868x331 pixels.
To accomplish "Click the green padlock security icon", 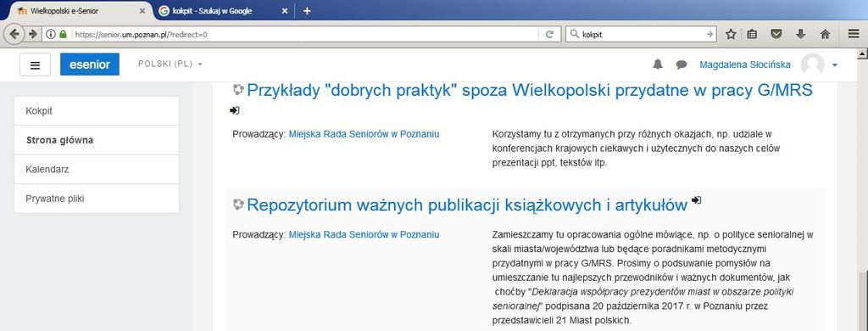I will tap(63, 34).
